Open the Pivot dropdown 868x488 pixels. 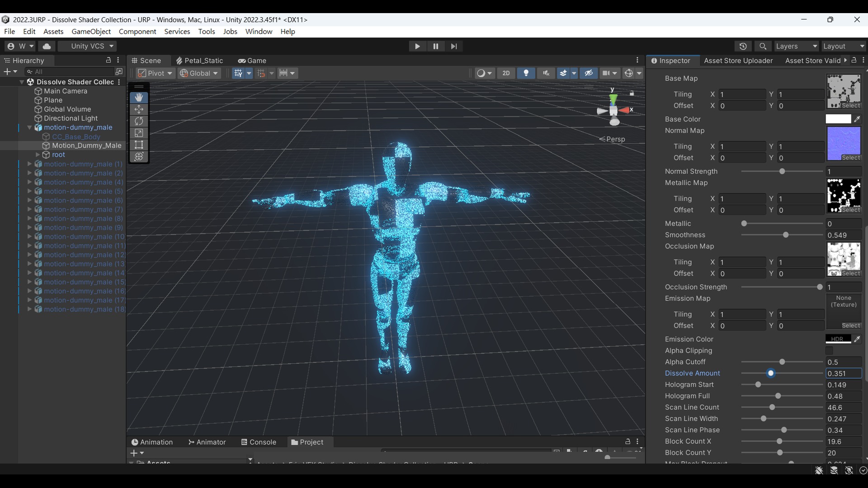coord(156,73)
